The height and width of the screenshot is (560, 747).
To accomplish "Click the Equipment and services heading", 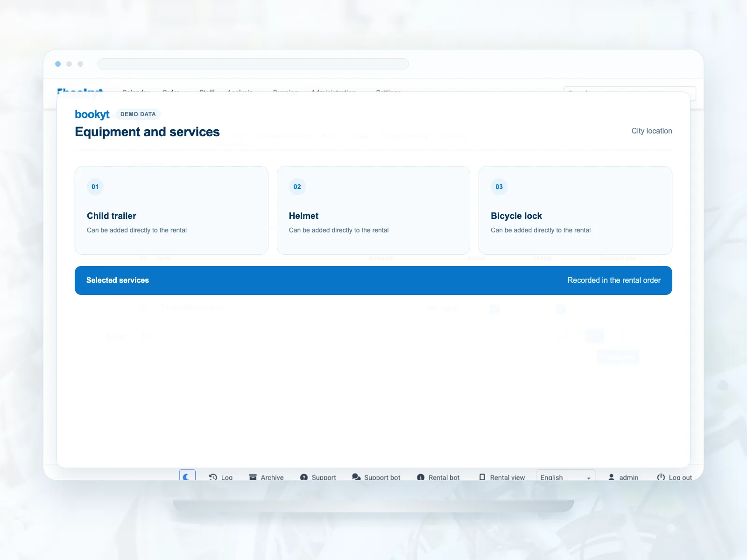I will click(x=147, y=132).
